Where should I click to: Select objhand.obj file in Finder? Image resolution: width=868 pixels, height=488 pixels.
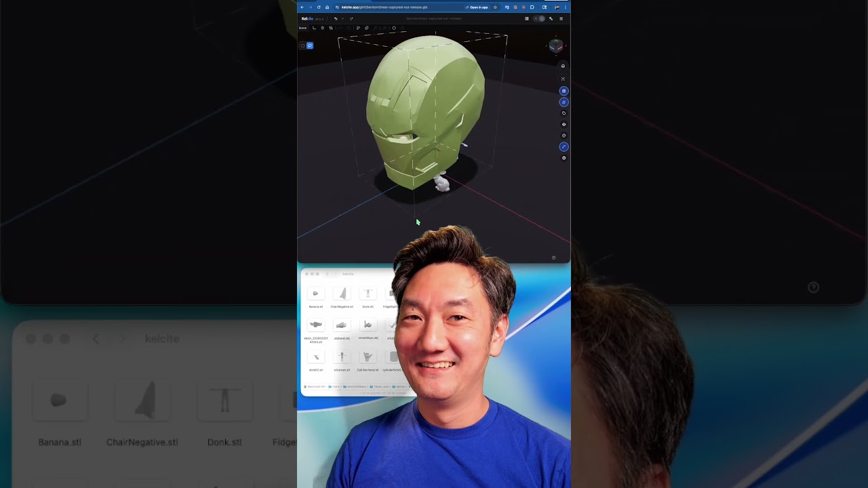click(342, 329)
